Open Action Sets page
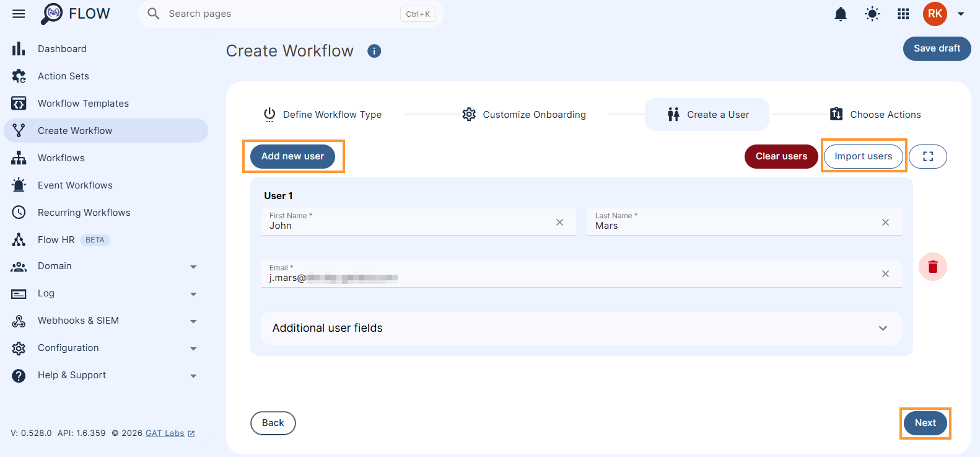The width and height of the screenshot is (980, 457). (106, 76)
